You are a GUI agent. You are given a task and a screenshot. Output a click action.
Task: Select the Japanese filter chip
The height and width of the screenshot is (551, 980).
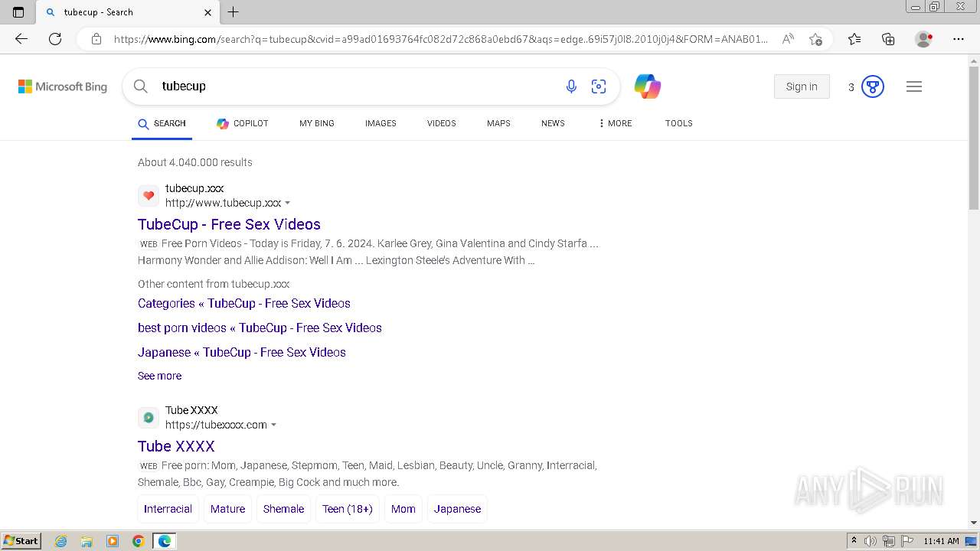[x=458, y=509]
